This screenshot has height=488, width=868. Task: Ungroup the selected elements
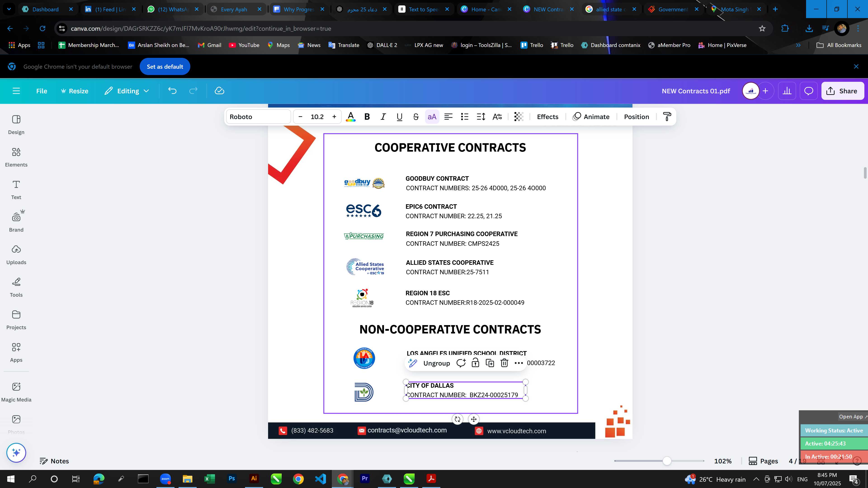pyautogui.click(x=436, y=363)
